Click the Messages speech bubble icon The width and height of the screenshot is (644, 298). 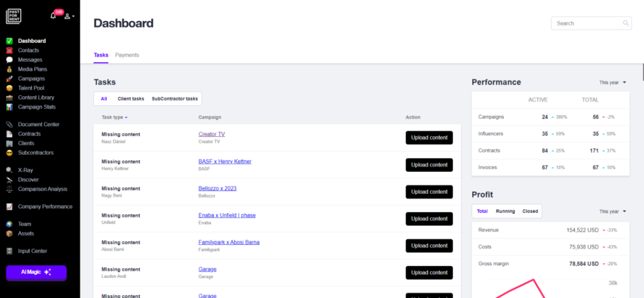point(9,59)
